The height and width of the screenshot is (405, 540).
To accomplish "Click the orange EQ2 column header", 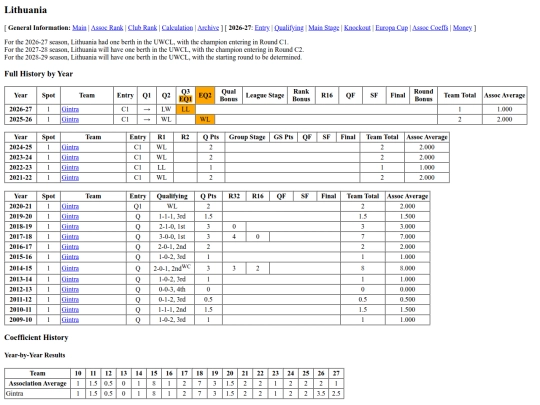I will (x=205, y=95).
